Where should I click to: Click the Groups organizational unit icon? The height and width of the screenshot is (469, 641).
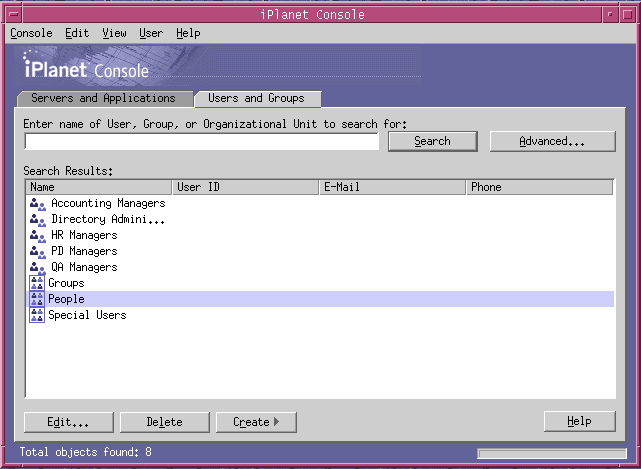tap(37, 283)
